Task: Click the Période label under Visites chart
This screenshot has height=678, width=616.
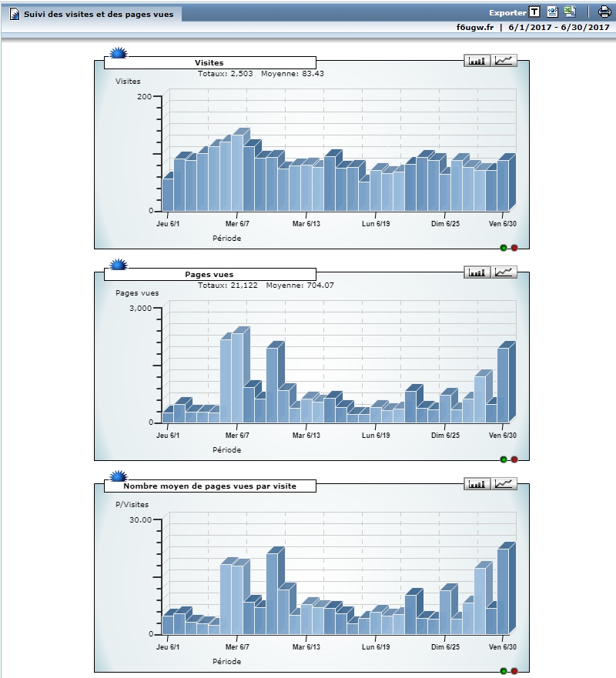Action: [226, 239]
